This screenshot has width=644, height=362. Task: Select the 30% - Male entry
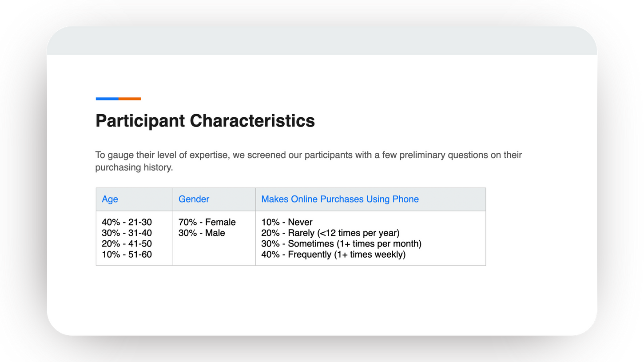(202, 233)
